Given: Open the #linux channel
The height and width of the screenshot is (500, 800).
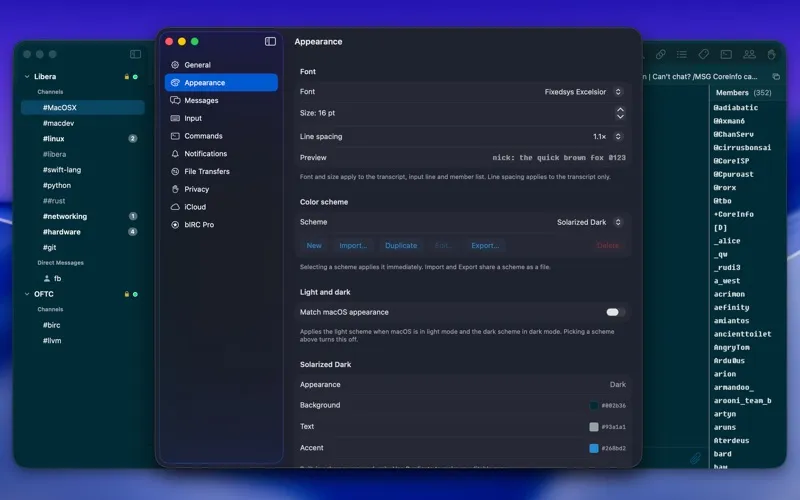Looking at the screenshot, I should coord(83,139).
